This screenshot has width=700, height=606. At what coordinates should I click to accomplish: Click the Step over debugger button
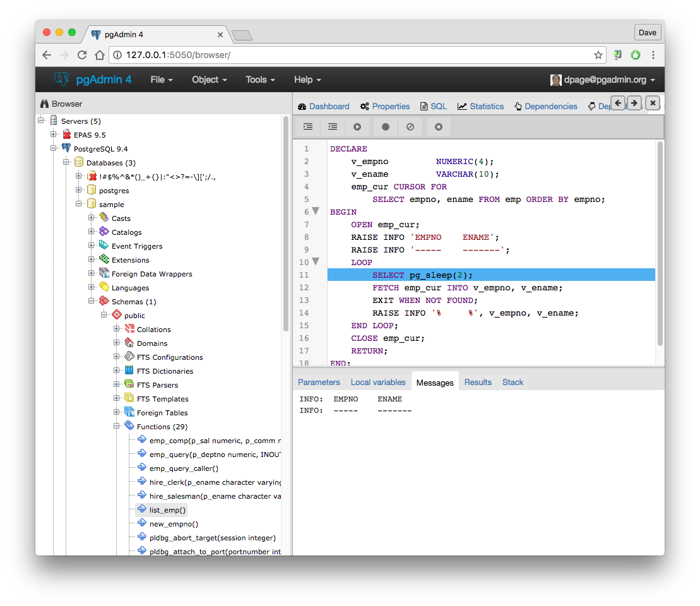point(332,127)
